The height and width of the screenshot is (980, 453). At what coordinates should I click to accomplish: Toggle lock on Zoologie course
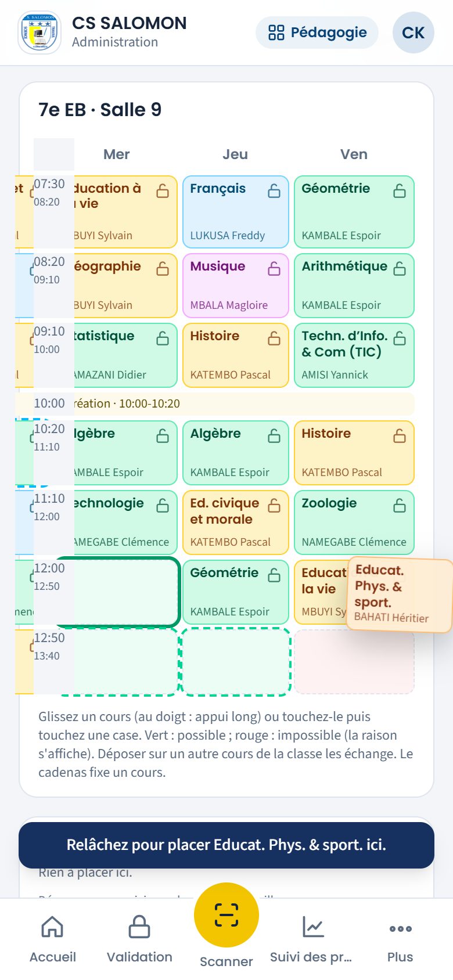pyautogui.click(x=400, y=506)
